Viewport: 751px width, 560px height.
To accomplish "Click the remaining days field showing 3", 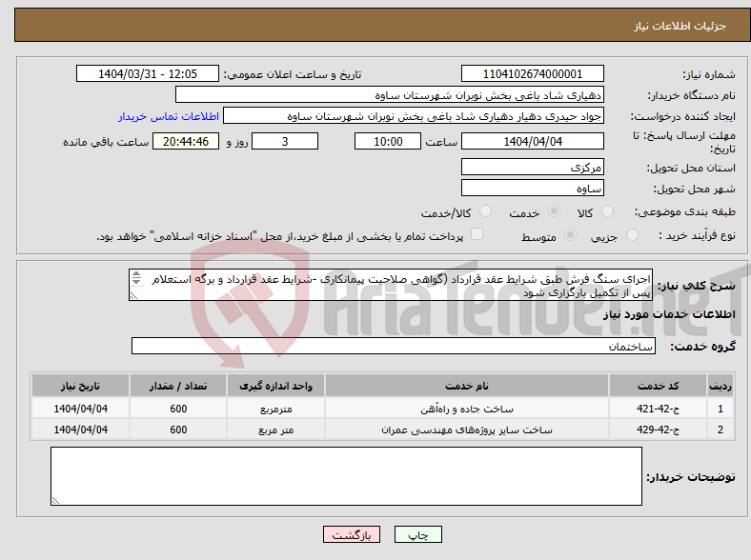I will click(285, 141).
